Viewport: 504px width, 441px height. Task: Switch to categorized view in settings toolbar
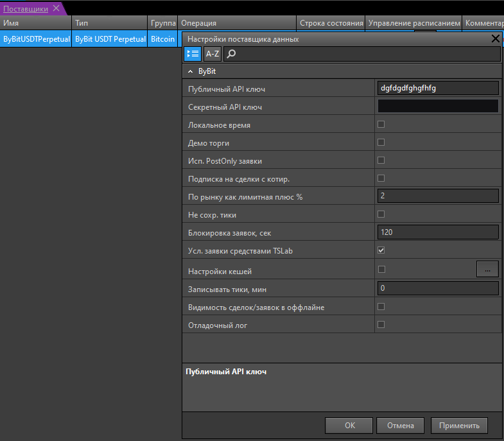pyautogui.click(x=193, y=54)
